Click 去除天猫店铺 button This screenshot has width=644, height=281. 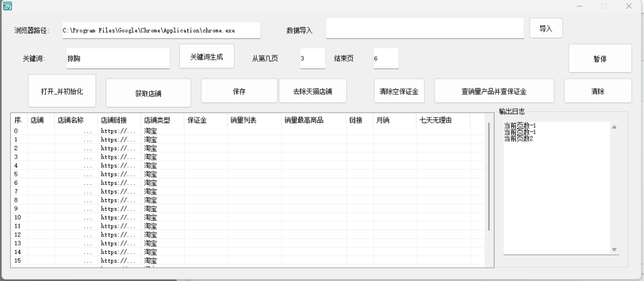point(313,91)
